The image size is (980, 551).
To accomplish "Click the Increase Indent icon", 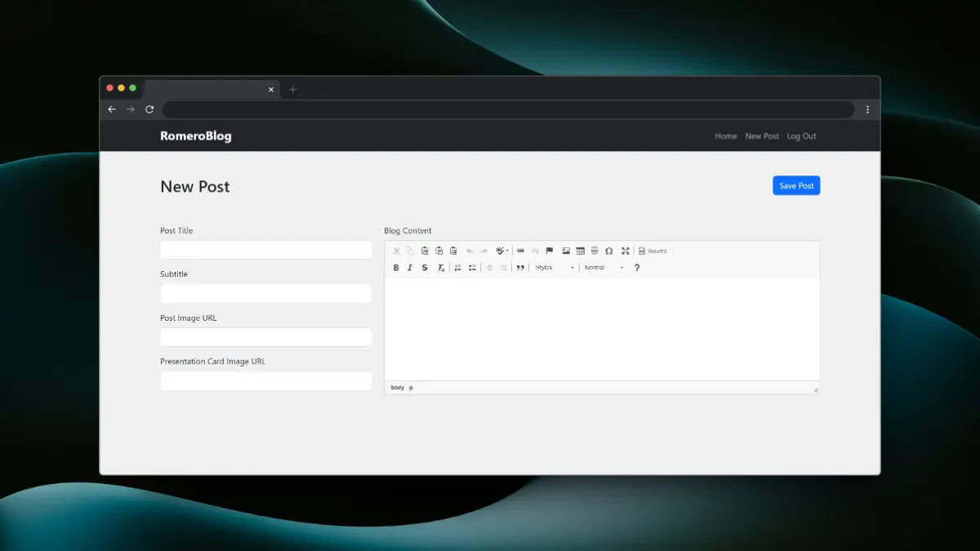I will click(504, 268).
